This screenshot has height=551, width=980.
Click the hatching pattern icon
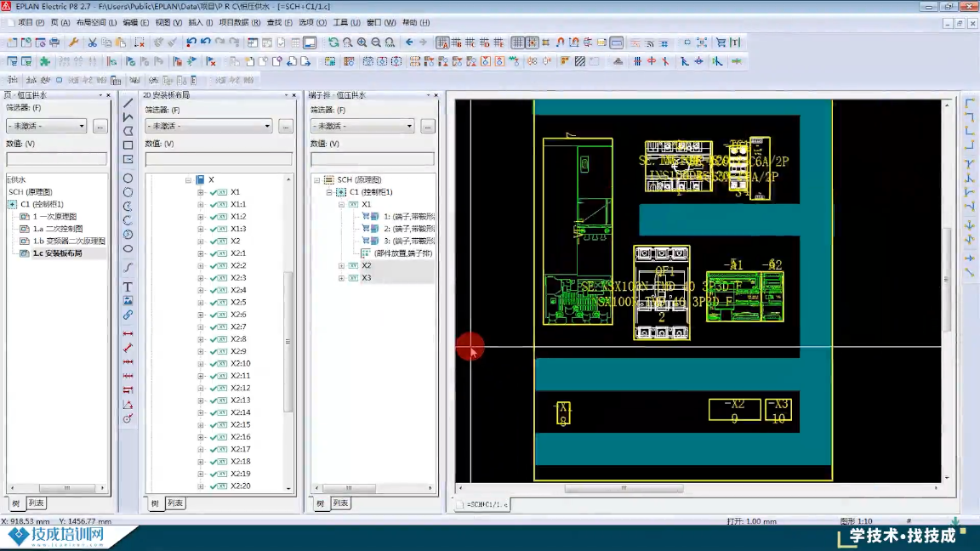coord(580,61)
